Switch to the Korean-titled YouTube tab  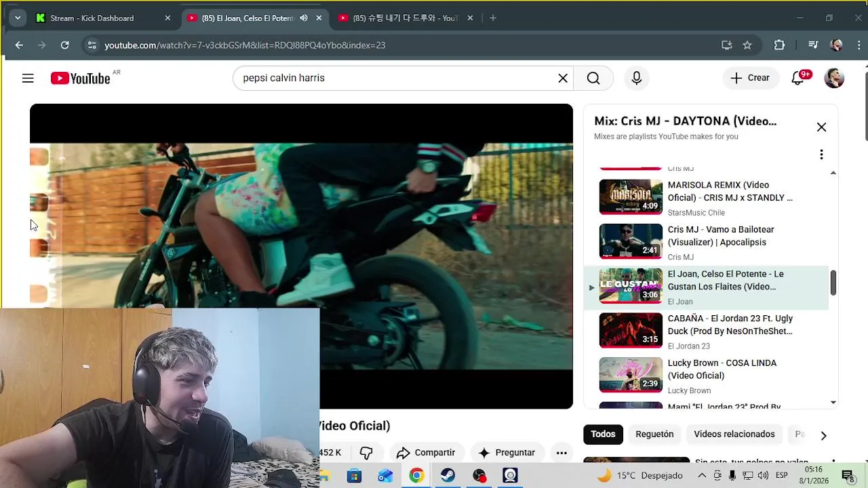[406, 18]
